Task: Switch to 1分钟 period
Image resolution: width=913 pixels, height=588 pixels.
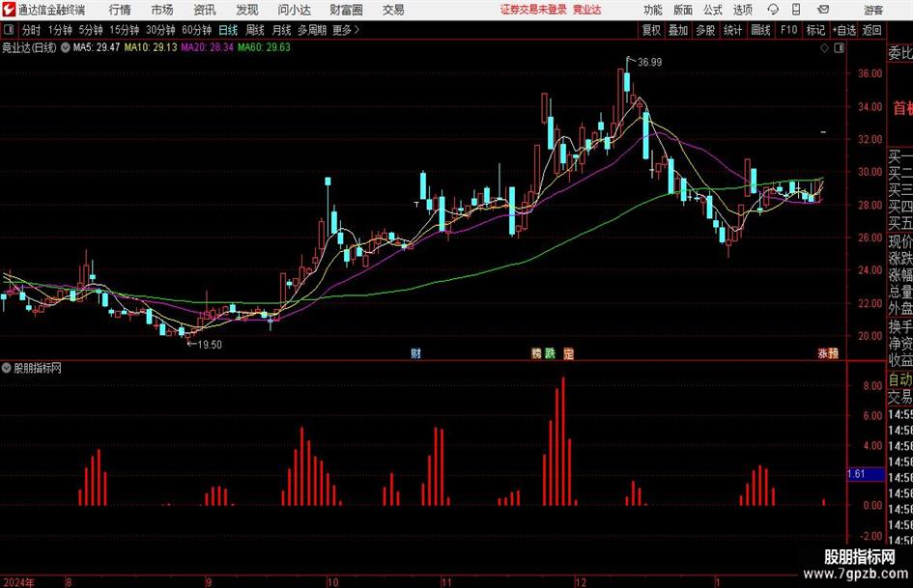Action: 60,30
